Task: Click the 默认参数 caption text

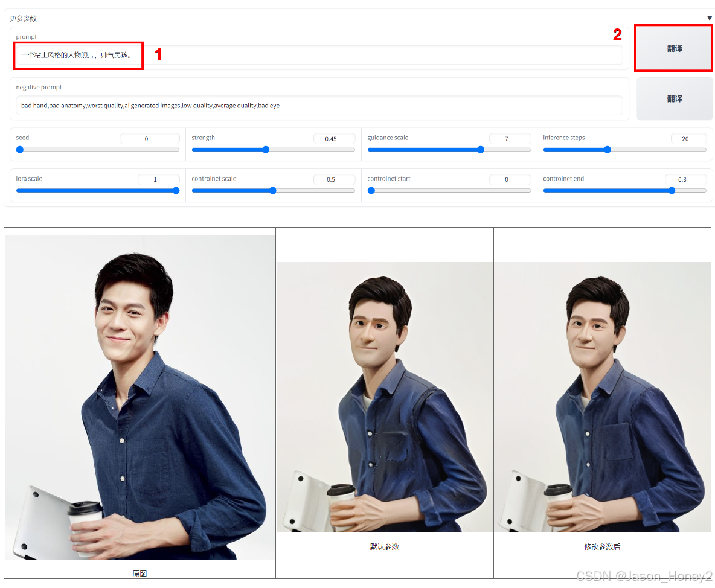Action: coord(385,546)
